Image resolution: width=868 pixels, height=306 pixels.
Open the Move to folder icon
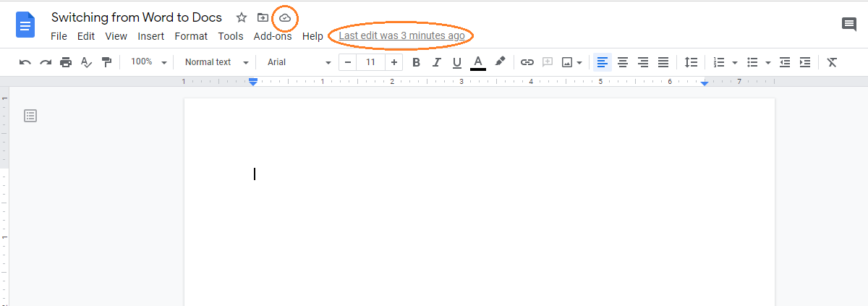pos(263,17)
